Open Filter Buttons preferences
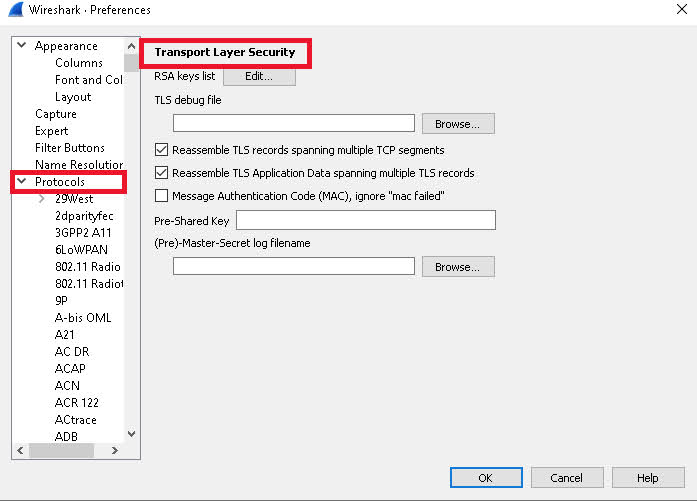 [70, 148]
